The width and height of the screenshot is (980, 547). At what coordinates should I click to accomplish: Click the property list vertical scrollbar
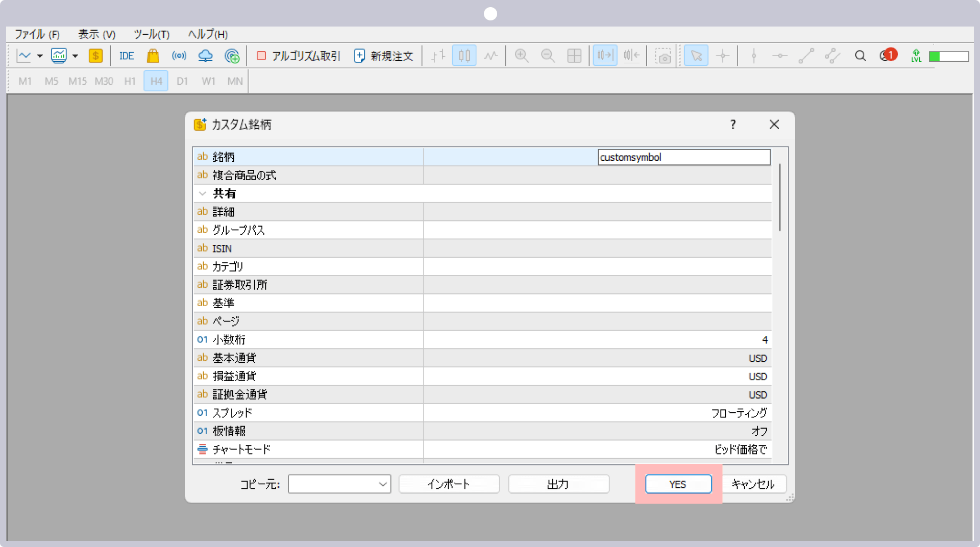[779, 197]
